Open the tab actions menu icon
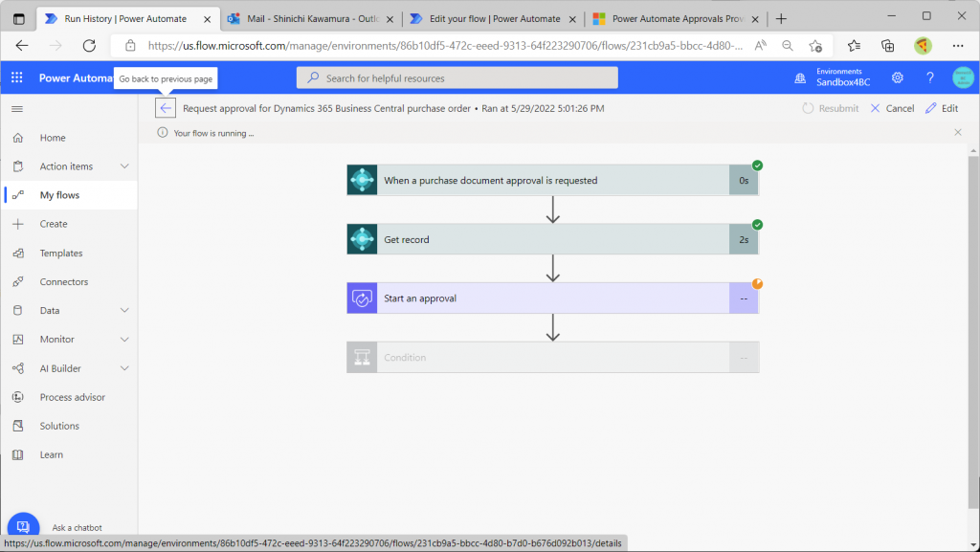Screen dimensions: 980x552 click(x=19, y=19)
